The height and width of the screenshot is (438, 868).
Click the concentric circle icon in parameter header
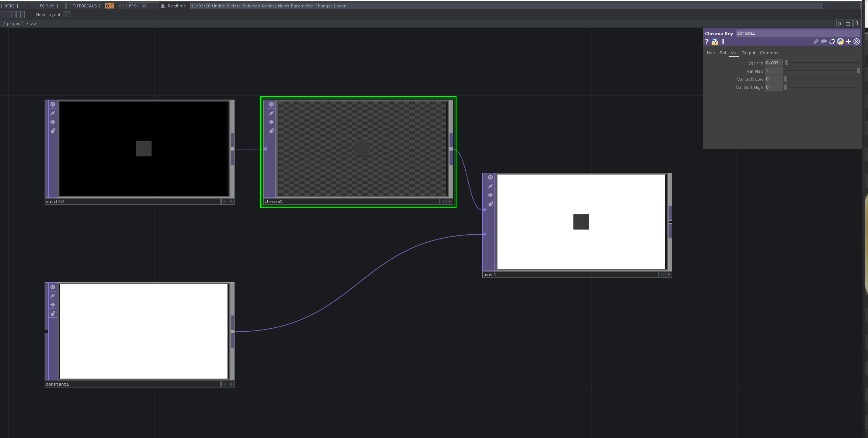[x=857, y=42]
